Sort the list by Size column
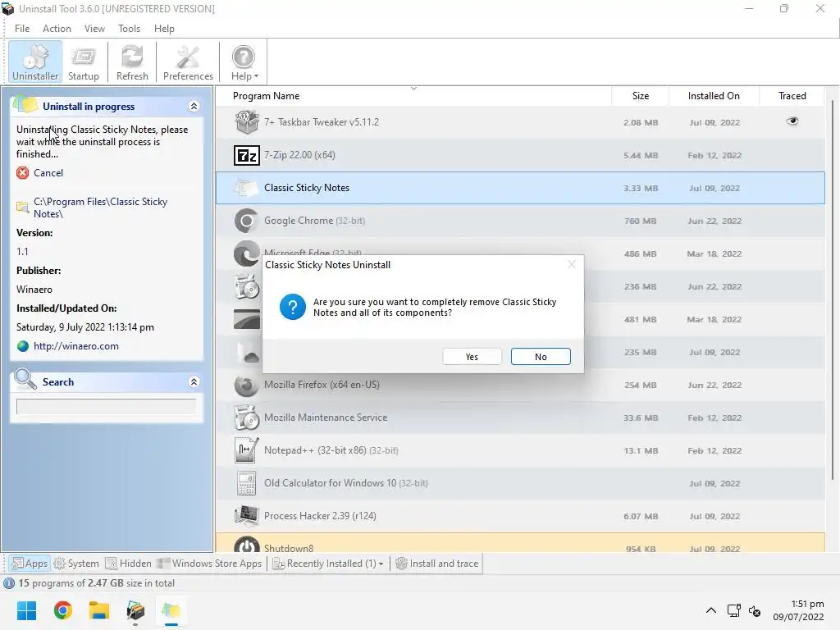This screenshot has width=840, height=630. (x=640, y=96)
